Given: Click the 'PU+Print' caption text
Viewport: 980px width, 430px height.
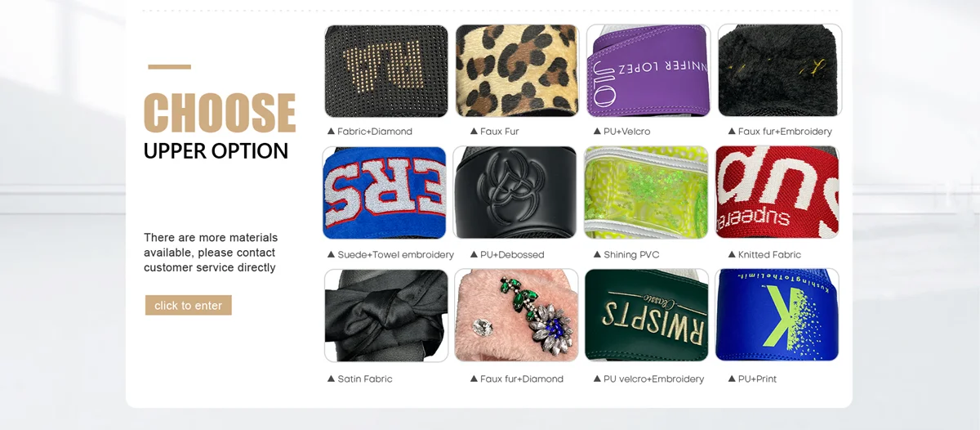Looking at the screenshot, I should click(x=757, y=379).
